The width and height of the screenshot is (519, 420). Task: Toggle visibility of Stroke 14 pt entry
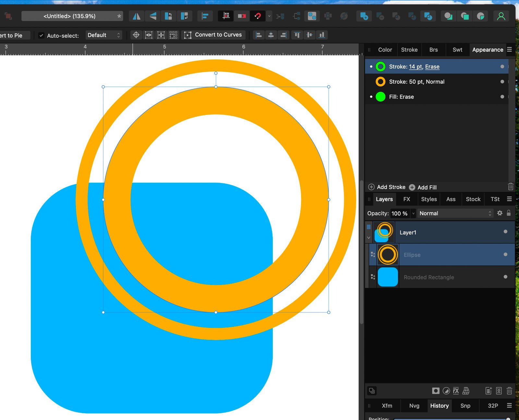tap(502, 67)
